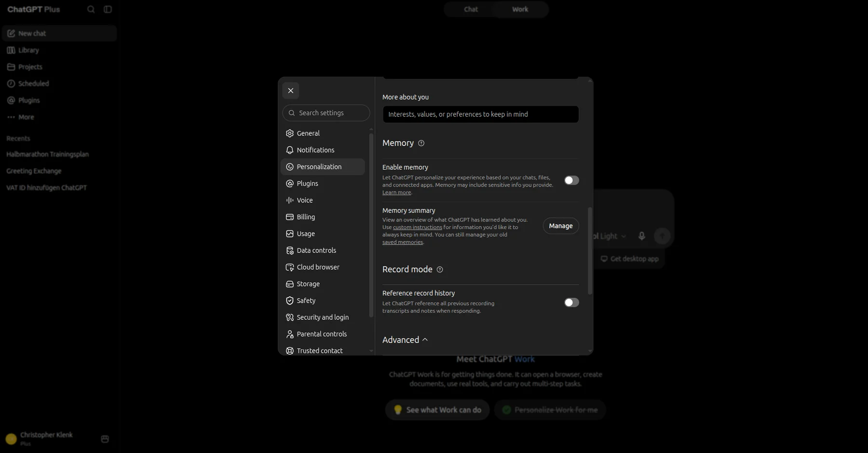
Task: Collapse the Advanced section
Action: point(405,340)
